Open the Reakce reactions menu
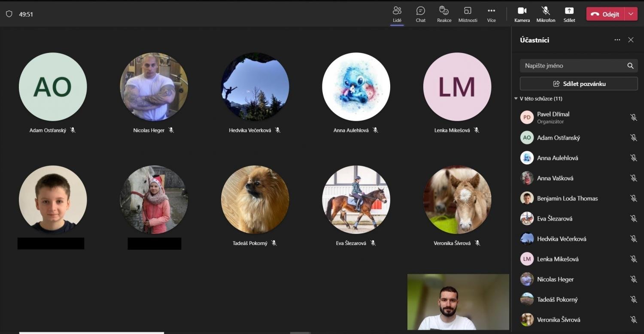 444,14
